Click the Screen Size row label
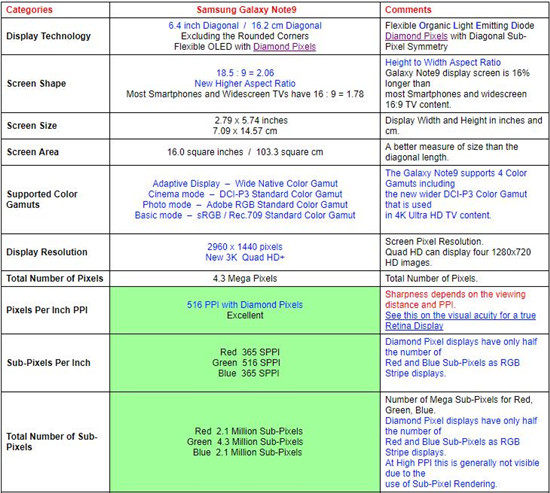550x493 pixels. (32, 126)
